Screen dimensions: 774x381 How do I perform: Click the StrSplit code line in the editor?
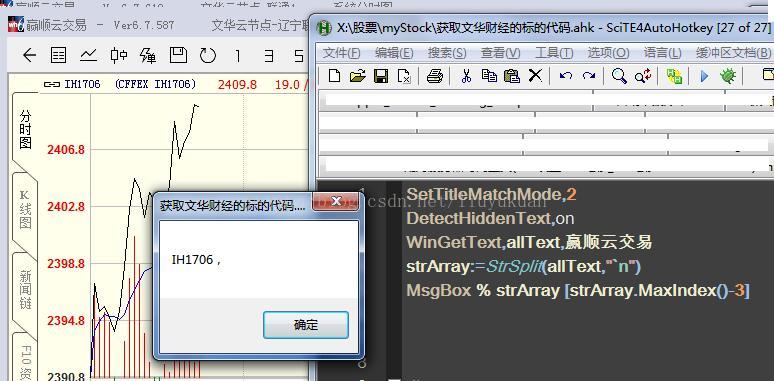523,267
